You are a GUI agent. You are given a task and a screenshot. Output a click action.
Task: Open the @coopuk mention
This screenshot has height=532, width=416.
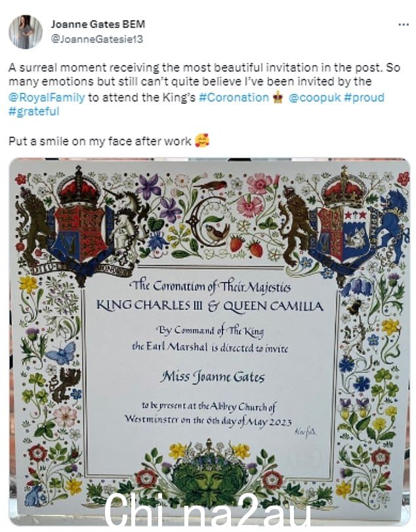point(314,98)
